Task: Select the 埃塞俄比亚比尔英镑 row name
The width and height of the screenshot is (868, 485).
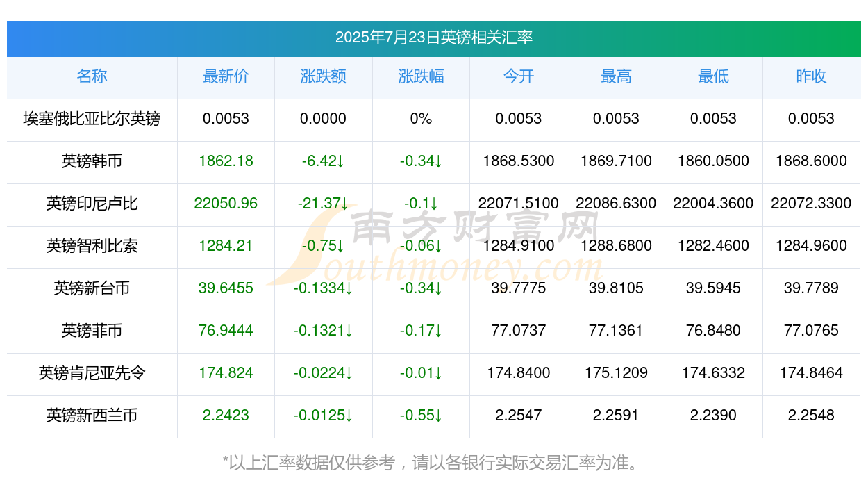Action: (x=92, y=119)
